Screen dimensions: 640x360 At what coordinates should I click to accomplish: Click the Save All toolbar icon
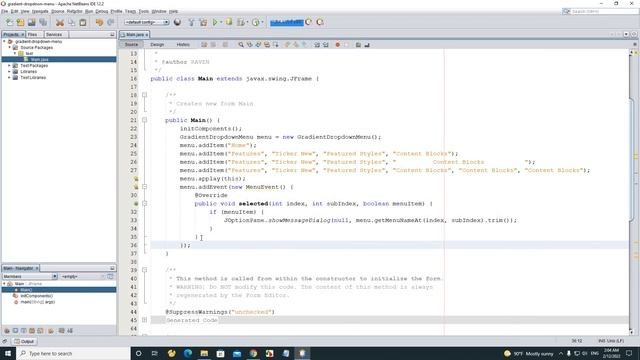coord(43,22)
